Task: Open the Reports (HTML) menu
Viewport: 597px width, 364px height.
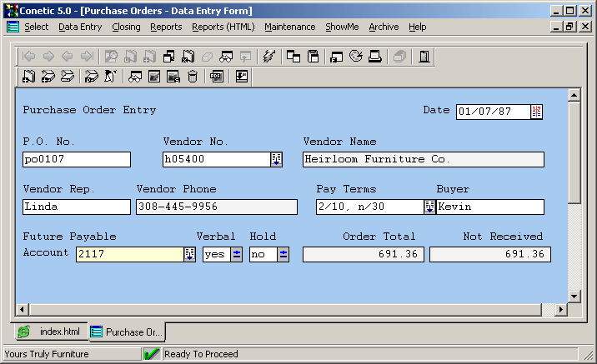Action: 223,27
